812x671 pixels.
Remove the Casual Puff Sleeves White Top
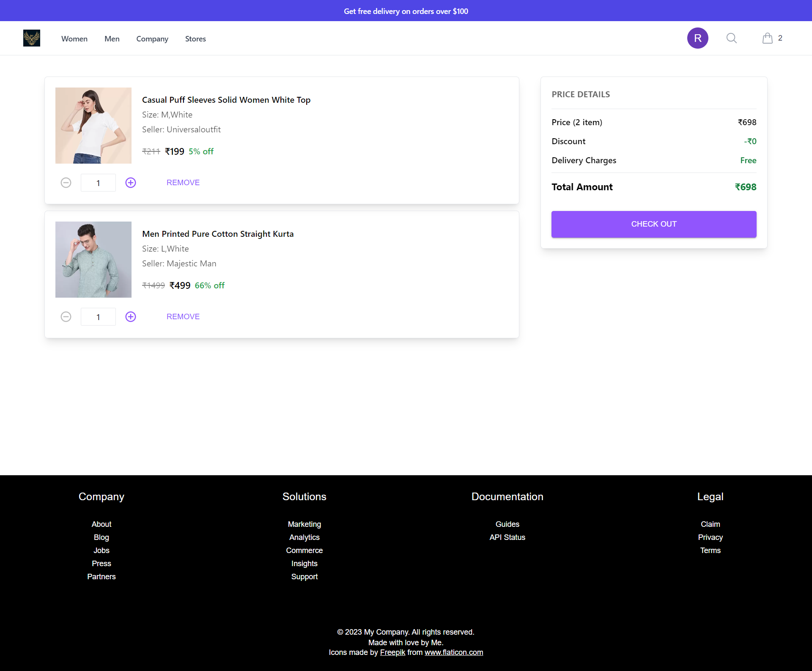coord(183,182)
